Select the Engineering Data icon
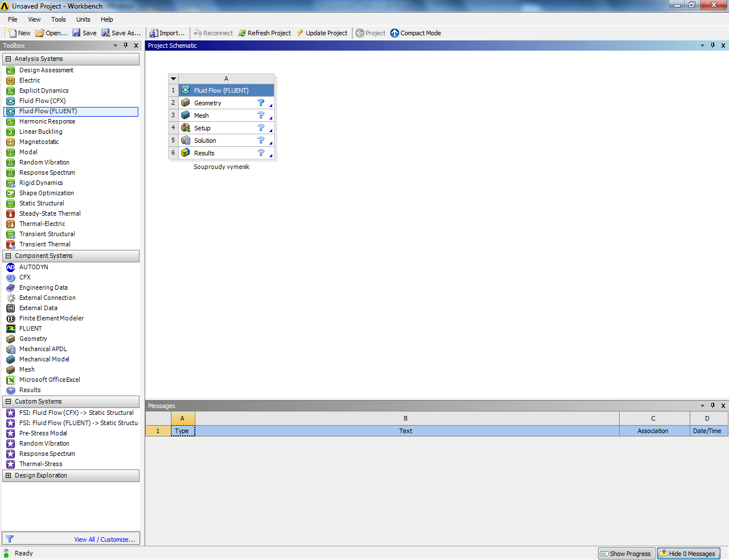This screenshot has height=560, width=729. coord(10,287)
